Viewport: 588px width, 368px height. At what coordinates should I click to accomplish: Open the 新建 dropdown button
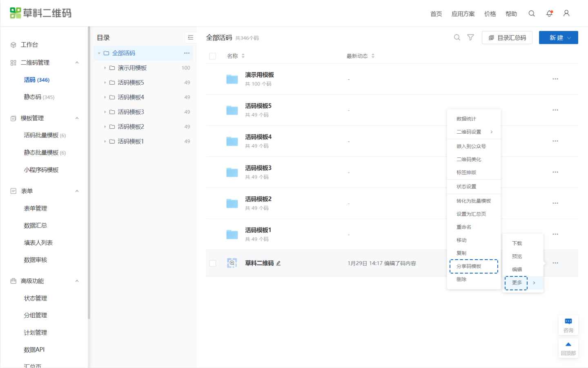click(558, 38)
